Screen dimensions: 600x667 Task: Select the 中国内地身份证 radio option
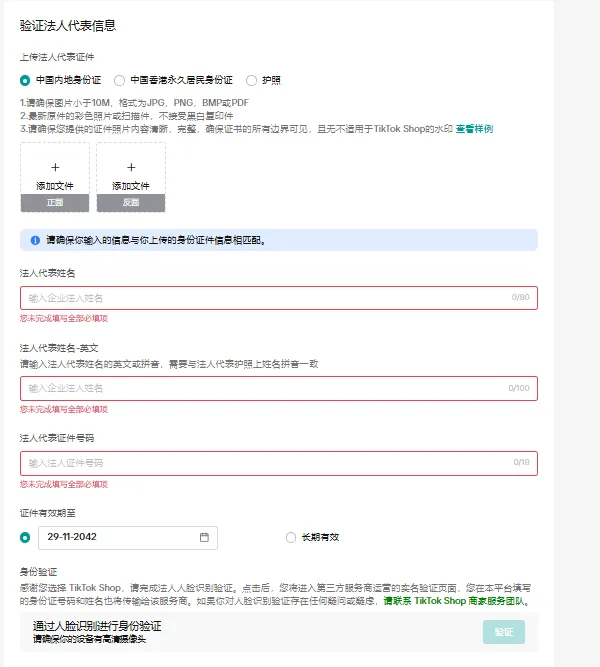26,80
